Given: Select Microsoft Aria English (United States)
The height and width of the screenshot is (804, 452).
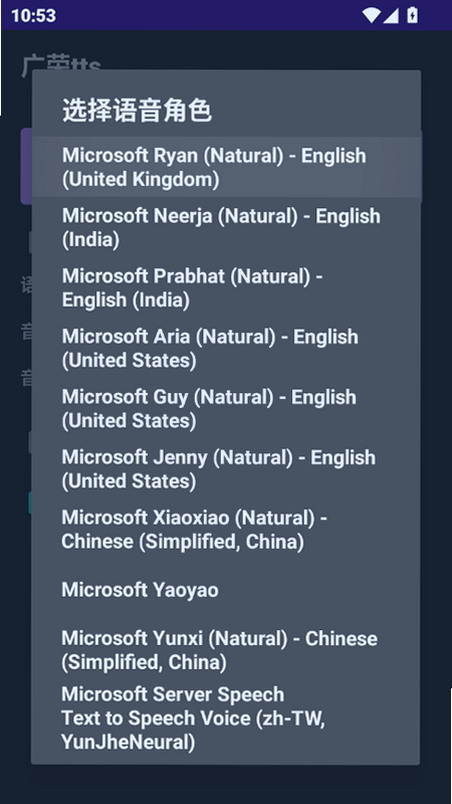Looking at the screenshot, I should tap(226, 348).
